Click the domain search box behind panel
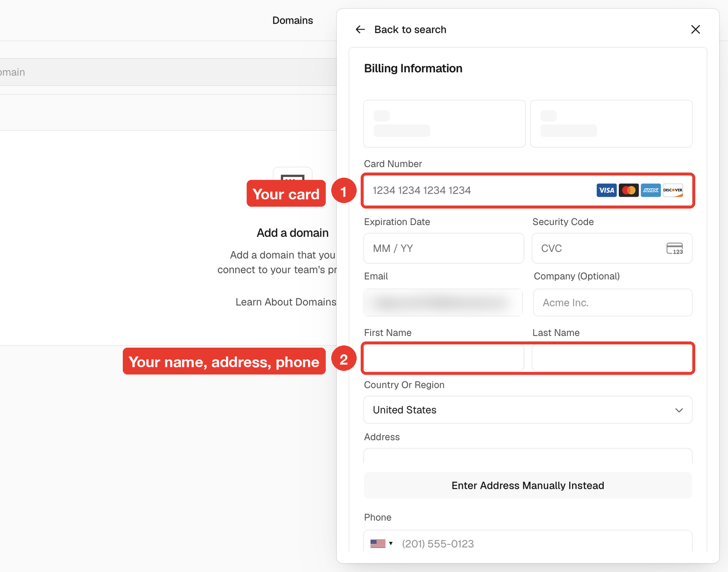 pyautogui.click(x=168, y=72)
